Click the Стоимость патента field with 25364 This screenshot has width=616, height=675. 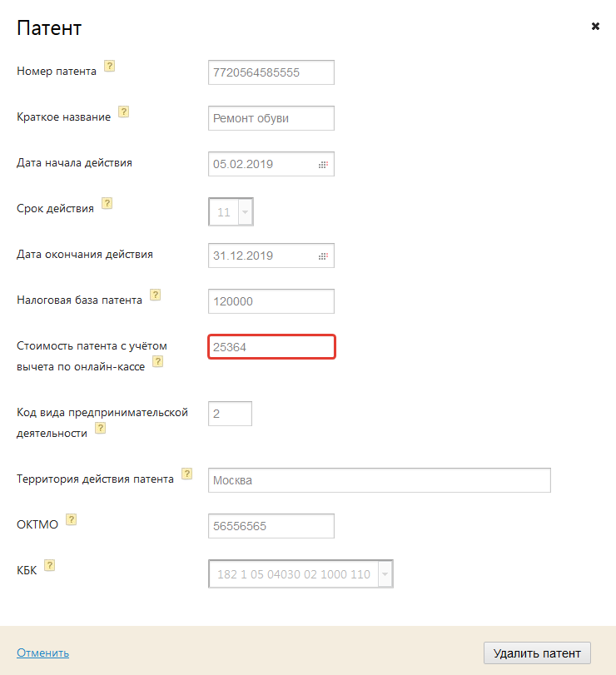click(x=271, y=347)
